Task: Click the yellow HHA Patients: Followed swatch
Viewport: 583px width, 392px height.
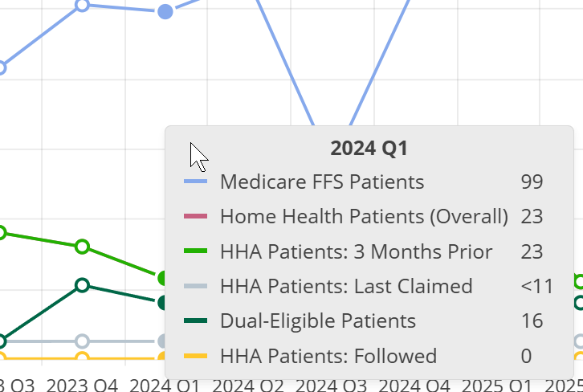Action: coord(196,356)
